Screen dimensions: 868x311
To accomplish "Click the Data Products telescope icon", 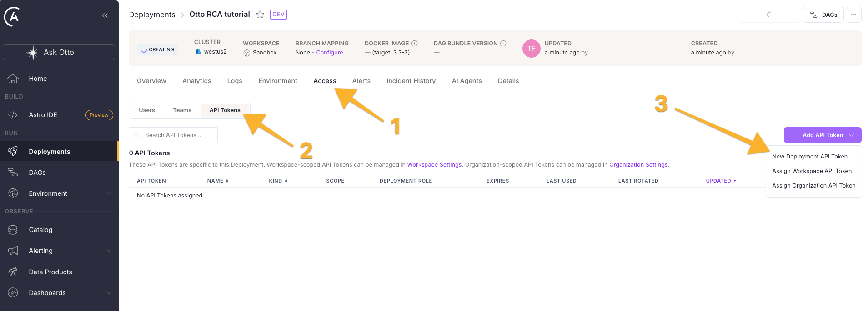I will coord(13,272).
